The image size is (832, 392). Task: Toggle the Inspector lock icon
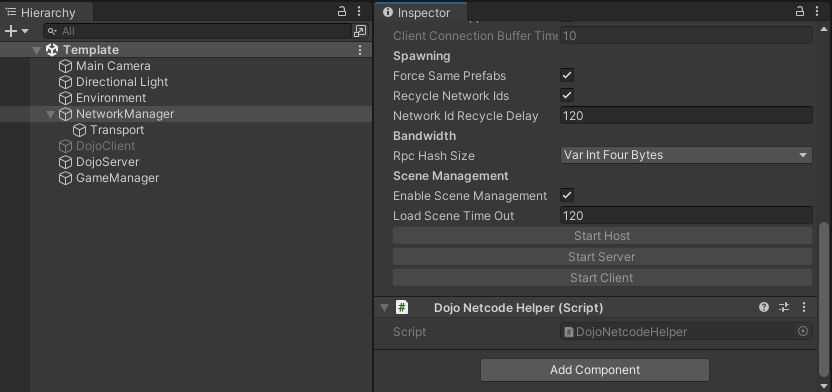pos(800,11)
